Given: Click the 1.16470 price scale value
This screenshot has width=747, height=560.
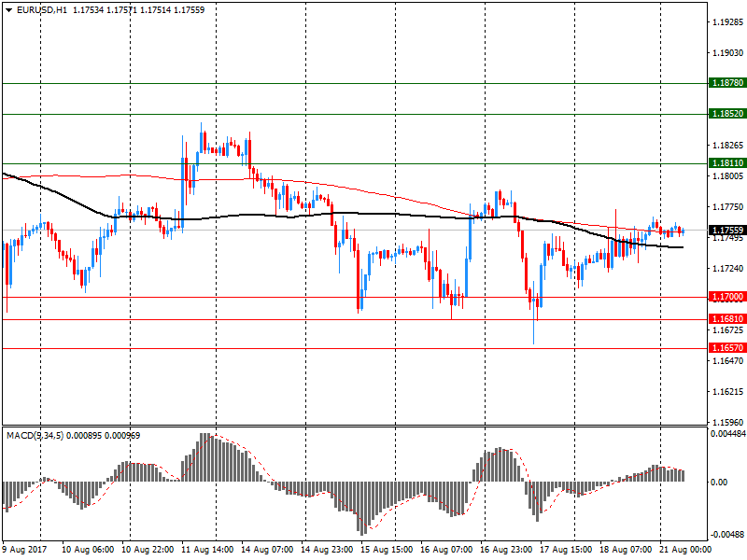Looking at the screenshot, I should (x=728, y=361).
